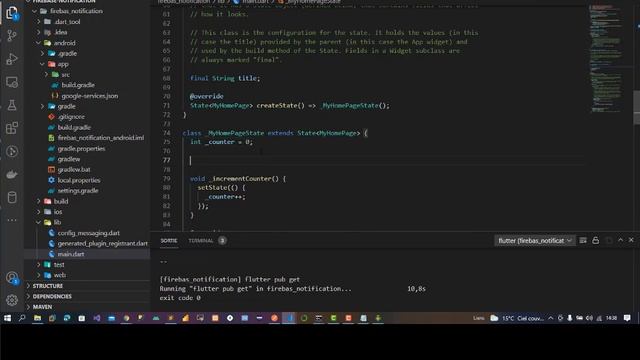Click the @override annotation on line 70
Viewport: 640px width, 360px height.
pos(207,96)
